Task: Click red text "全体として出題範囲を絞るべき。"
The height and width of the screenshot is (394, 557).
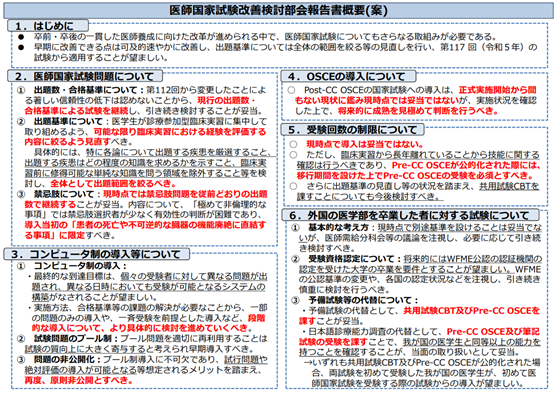Action: click(x=113, y=184)
